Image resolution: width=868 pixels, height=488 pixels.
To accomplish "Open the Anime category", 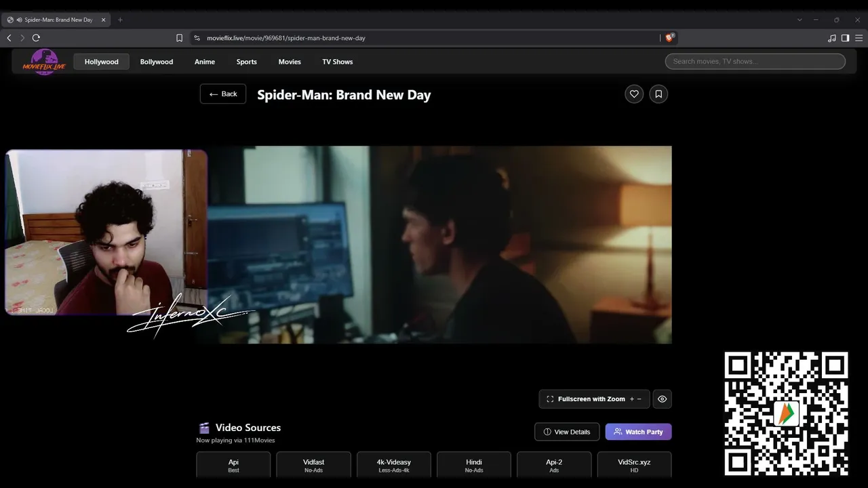I will 205,62.
